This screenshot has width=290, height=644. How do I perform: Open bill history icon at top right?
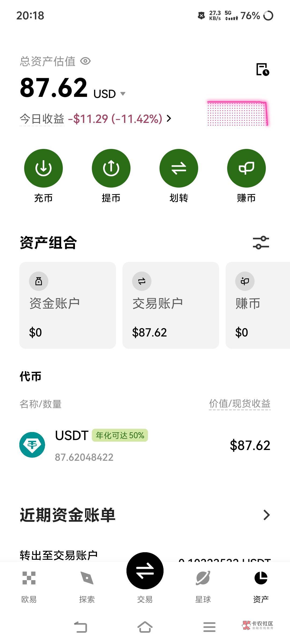[x=262, y=69]
